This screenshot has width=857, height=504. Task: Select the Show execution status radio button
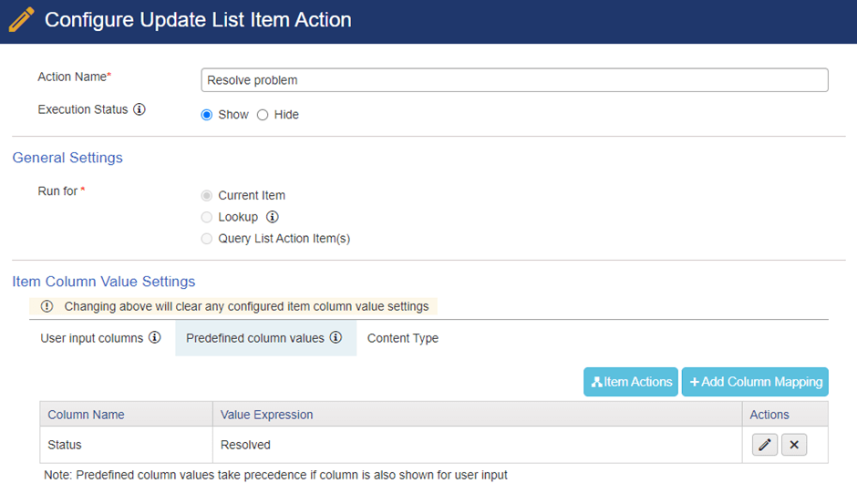click(x=207, y=115)
